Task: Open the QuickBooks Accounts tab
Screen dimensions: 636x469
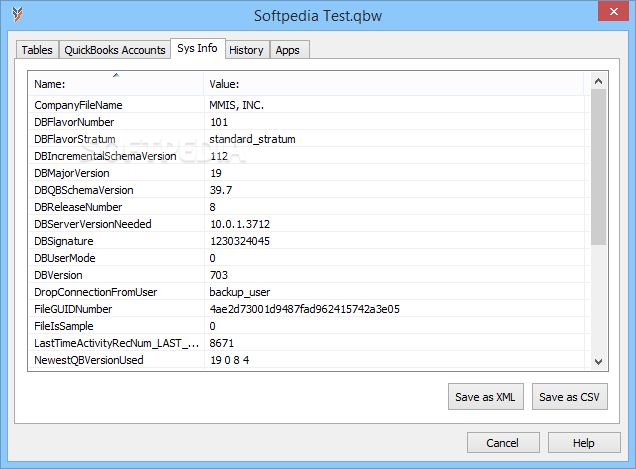Action: click(x=115, y=50)
